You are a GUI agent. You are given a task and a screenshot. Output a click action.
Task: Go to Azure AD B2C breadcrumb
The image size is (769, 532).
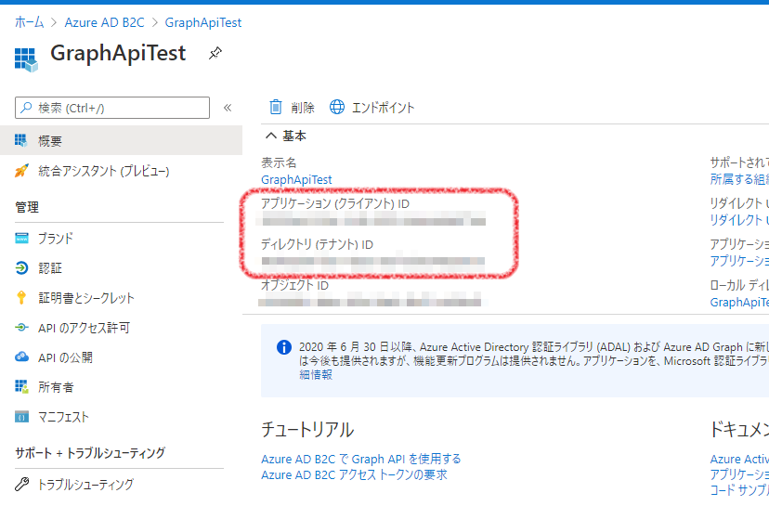point(104,22)
